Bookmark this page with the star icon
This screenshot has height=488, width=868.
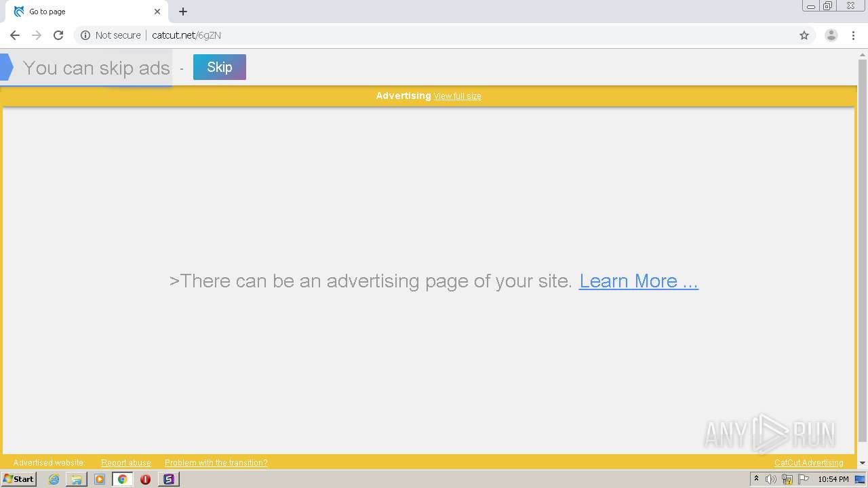(x=804, y=35)
